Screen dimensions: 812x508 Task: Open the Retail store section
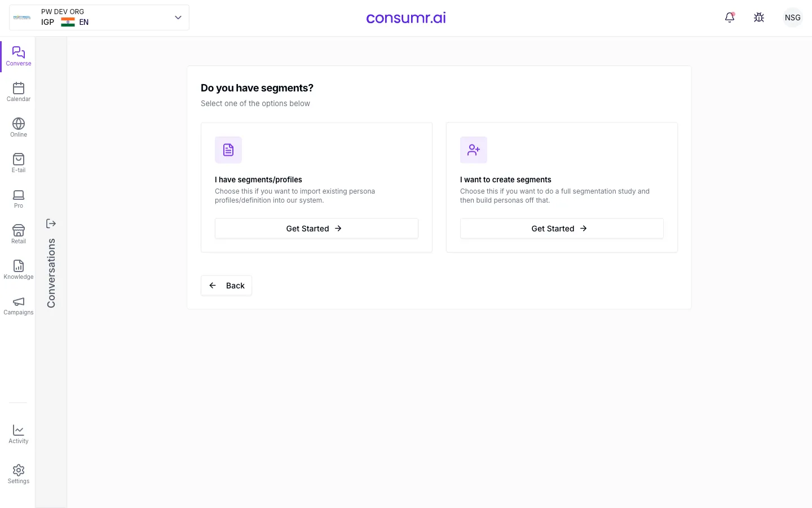click(x=18, y=234)
